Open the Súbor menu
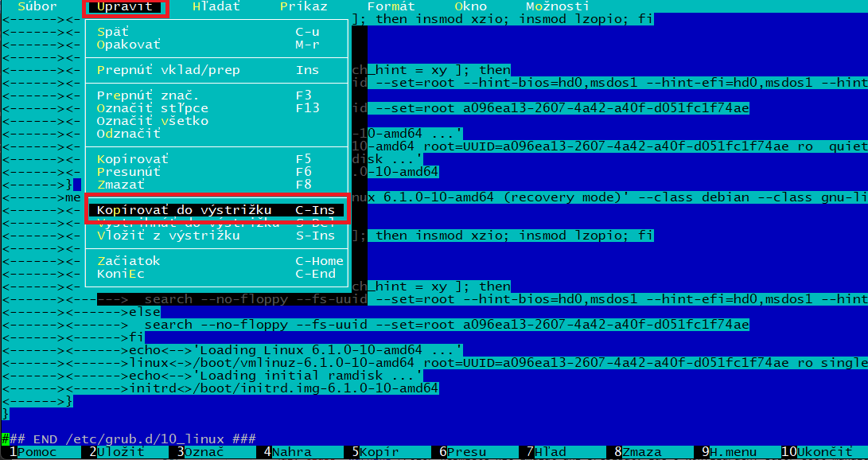This screenshot has width=868, height=460. (37, 6)
